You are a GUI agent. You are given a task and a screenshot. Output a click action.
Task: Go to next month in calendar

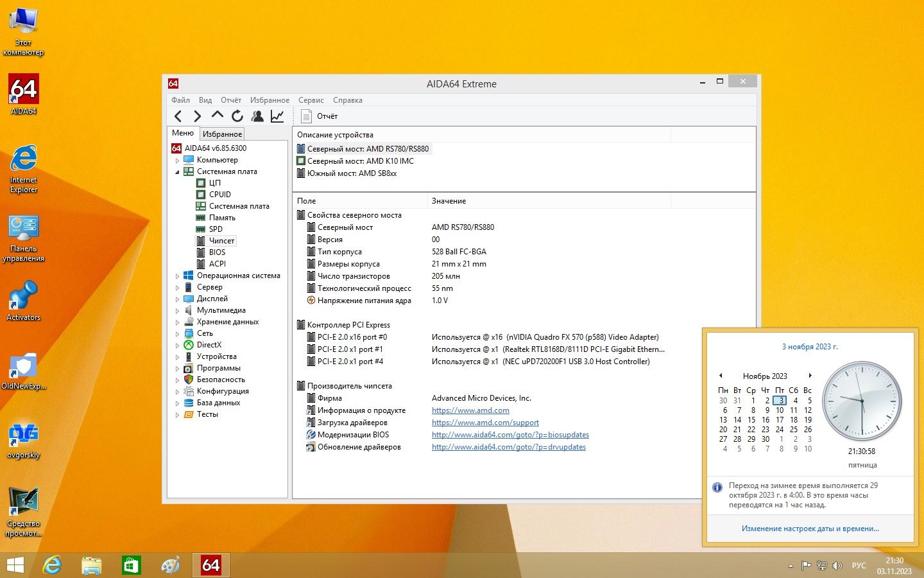pos(810,376)
